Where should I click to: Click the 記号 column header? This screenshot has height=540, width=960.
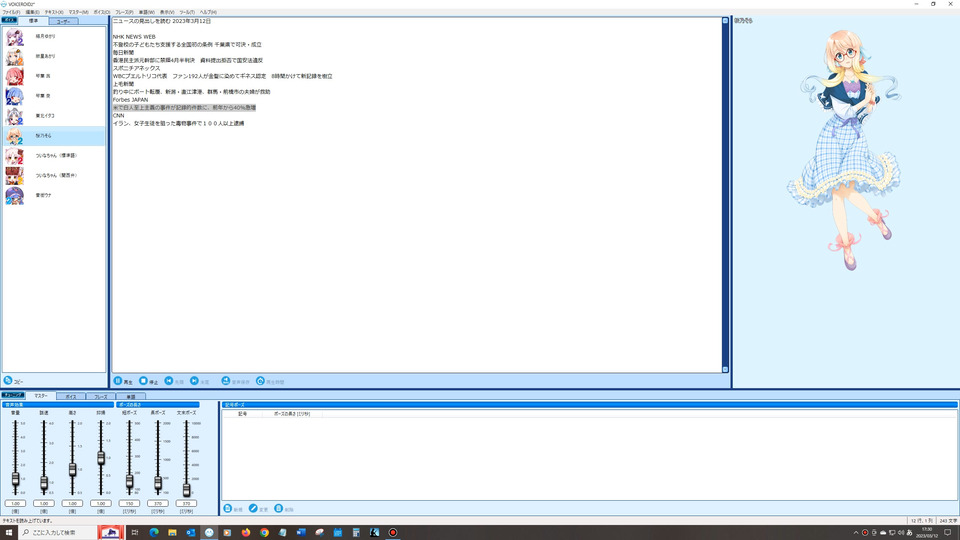coord(242,414)
